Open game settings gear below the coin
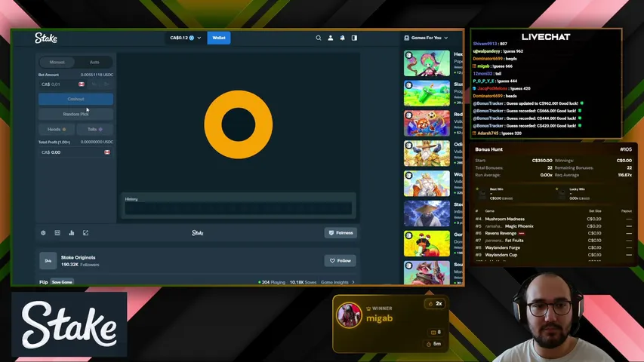644x362 pixels. pyautogui.click(x=43, y=233)
